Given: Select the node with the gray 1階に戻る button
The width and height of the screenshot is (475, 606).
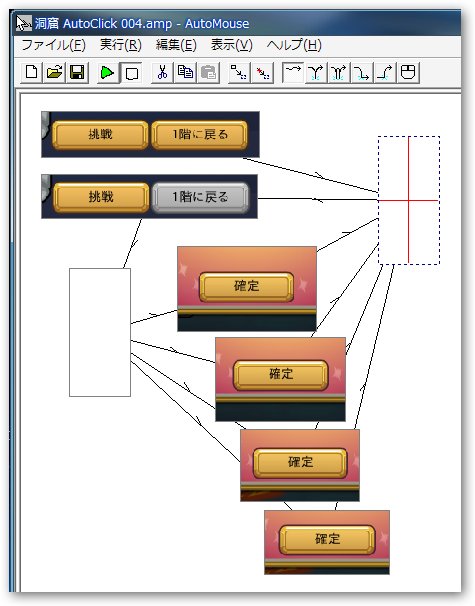Looking at the screenshot, I should tap(150, 196).
